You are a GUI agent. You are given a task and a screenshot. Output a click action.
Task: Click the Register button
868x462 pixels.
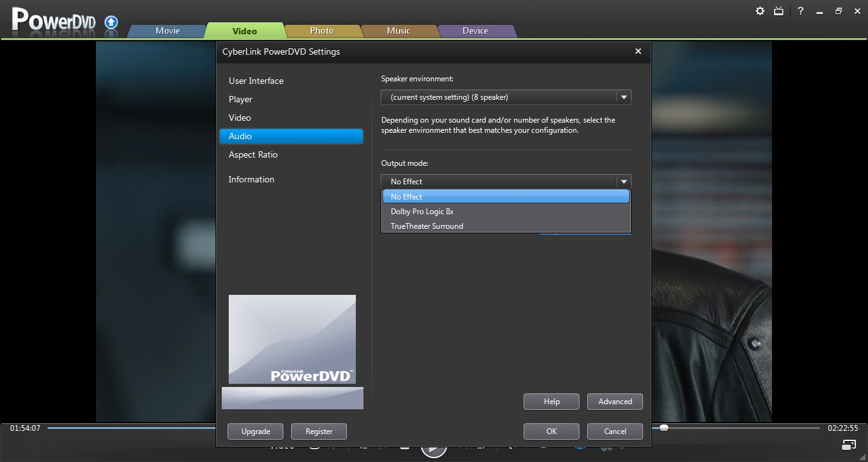319,431
